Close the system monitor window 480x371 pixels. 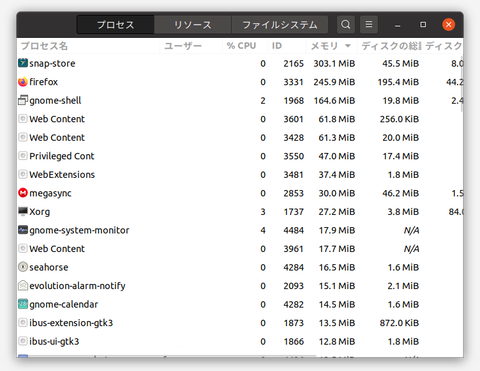point(449,25)
